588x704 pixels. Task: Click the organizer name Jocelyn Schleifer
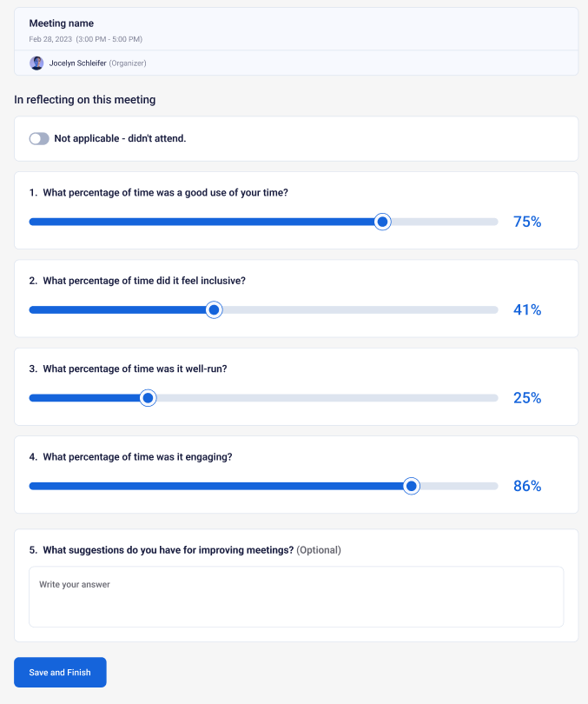pyautogui.click(x=77, y=63)
